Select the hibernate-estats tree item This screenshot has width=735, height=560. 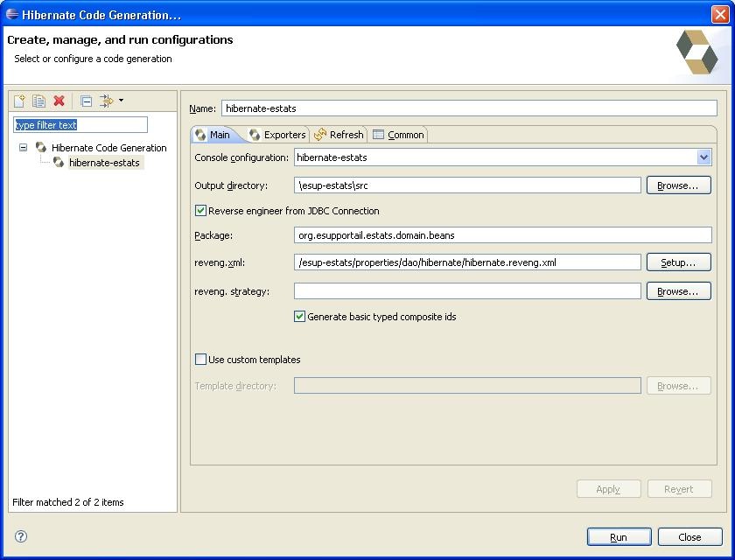[x=103, y=163]
